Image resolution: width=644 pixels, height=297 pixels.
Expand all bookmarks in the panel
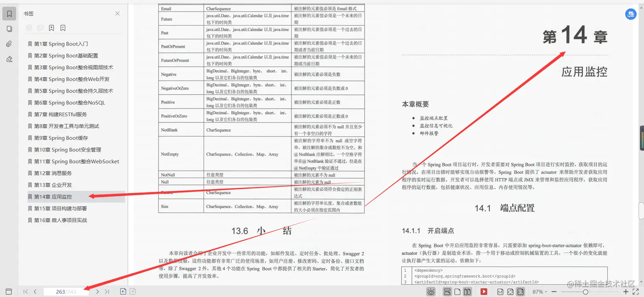(x=28, y=28)
